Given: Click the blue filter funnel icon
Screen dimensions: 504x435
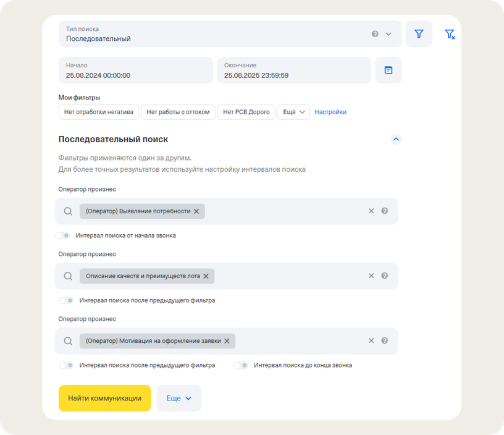Looking at the screenshot, I should (419, 34).
